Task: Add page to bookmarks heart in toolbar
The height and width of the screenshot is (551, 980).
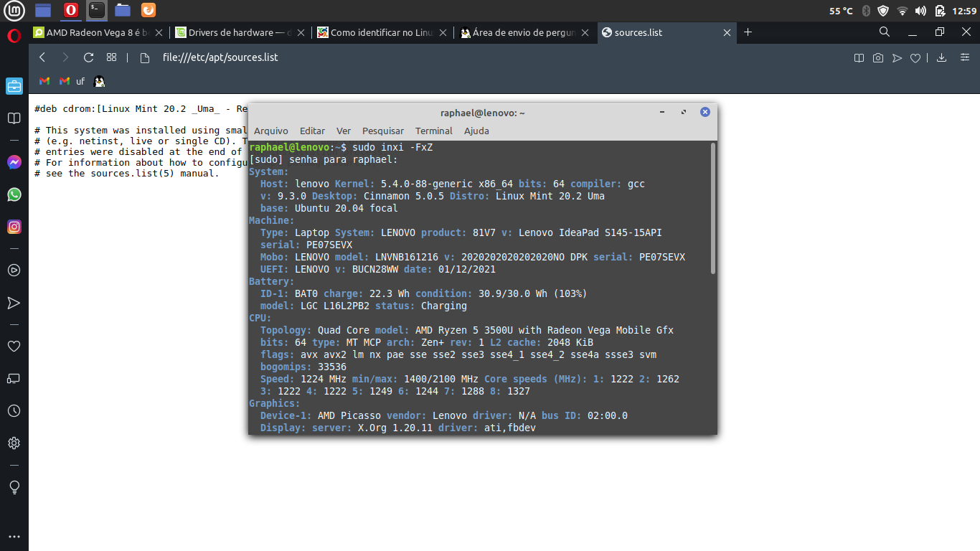Action: pyautogui.click(x=915, y=58)
